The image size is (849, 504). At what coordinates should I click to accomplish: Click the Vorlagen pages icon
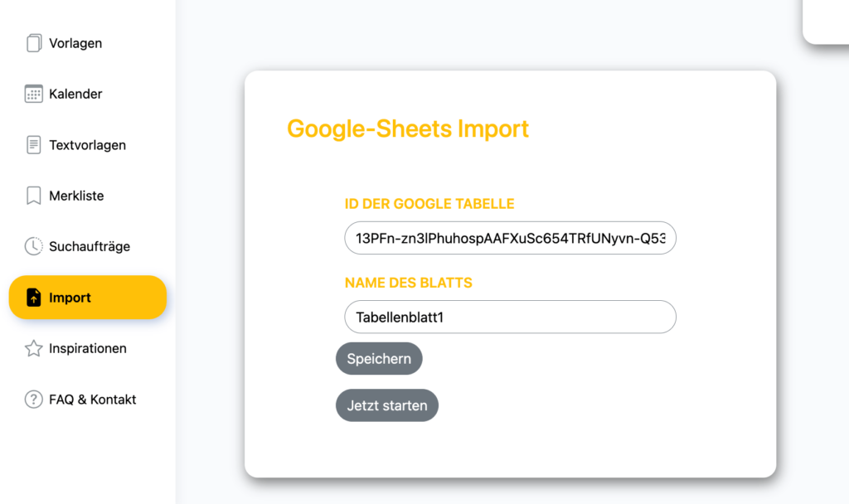(33, 43)
